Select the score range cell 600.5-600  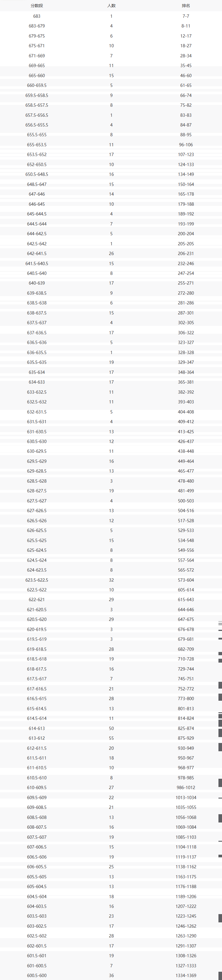[x=37, y=976]
